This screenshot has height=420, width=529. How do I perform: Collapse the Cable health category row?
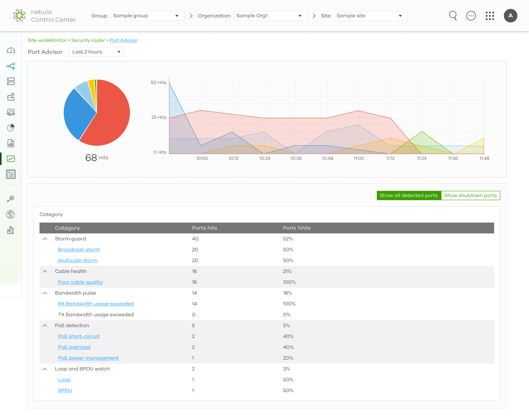(45, 271)
